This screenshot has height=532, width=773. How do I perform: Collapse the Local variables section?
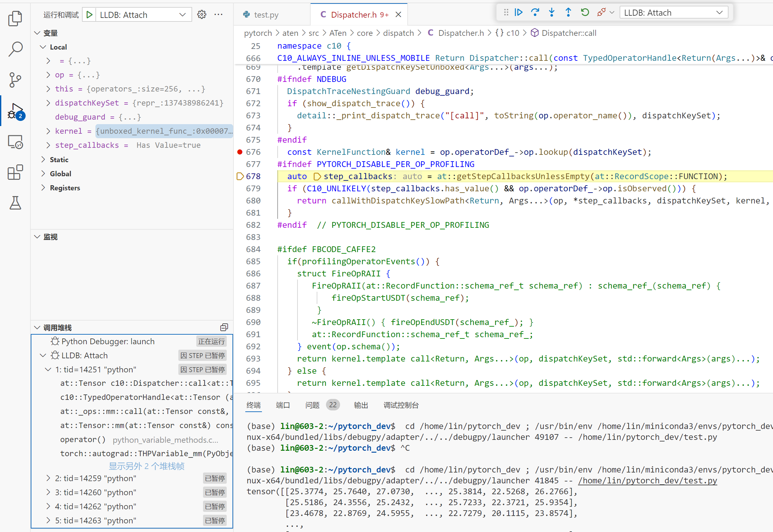(x=43, y=47)
